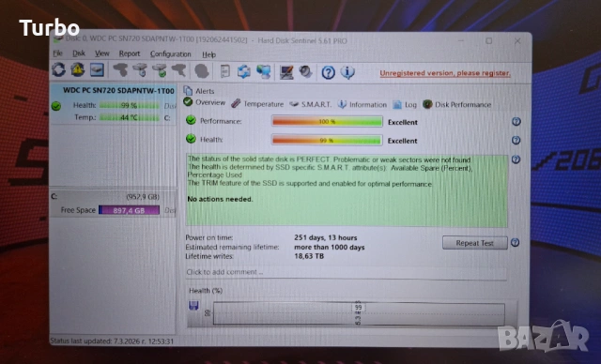Click the help icon beside green status text box

pos(516,159)
